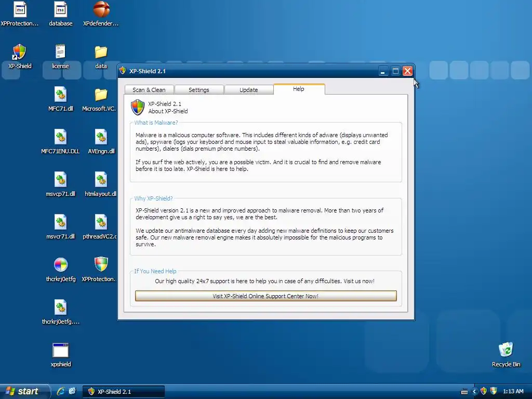Click the keyboard icon in system tray
Screen dimensions: 532x399
coord(464,392)
